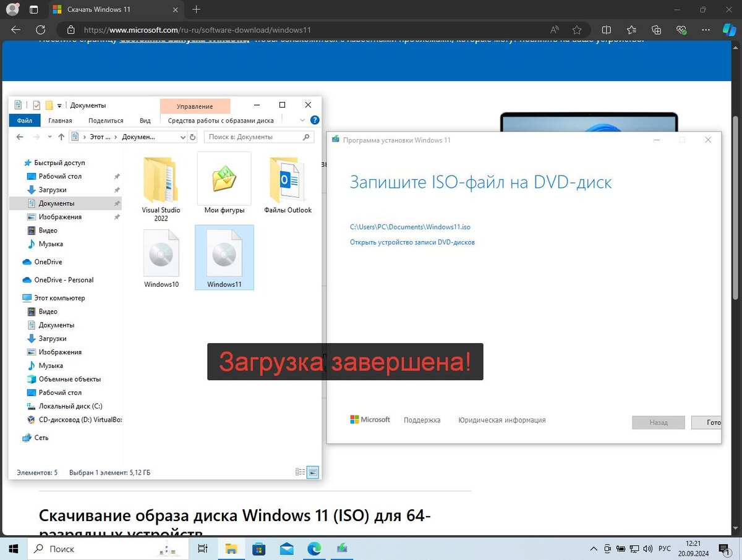Viewport: 742px width, 560px height.
Task: Toggle Edge split screen icon
Action: [607, 30]
